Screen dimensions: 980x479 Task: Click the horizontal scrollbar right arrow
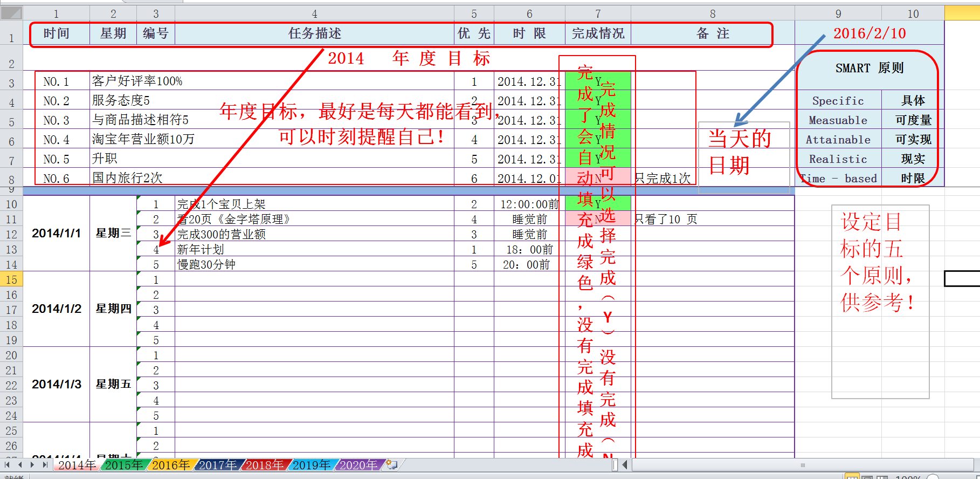(975, 464)
